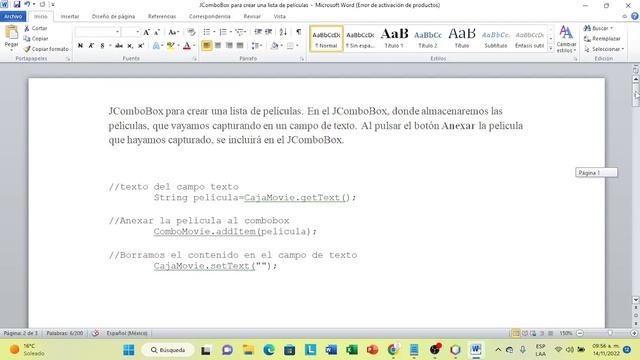The image size is (640, 360).
Task: Toggle superscript formatting
Action: [x=141, y=46]
